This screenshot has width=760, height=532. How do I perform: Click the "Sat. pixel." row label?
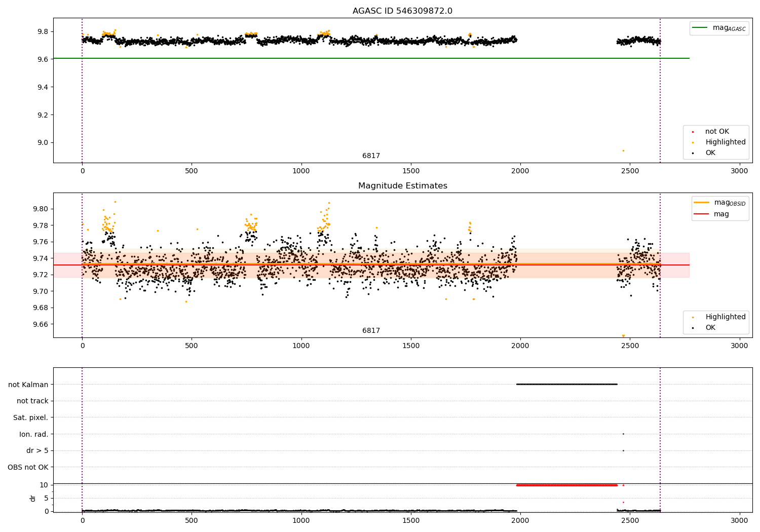pos(31,417)
